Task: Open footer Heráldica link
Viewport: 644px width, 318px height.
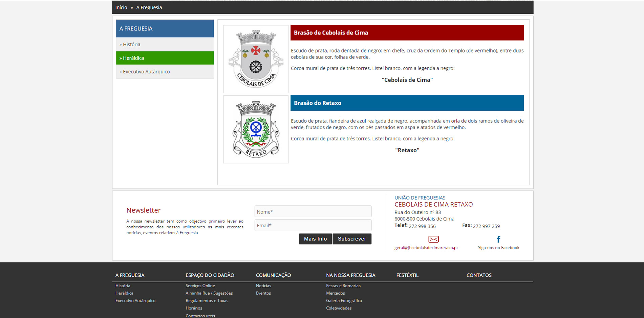Action: (x=124, y=293)
